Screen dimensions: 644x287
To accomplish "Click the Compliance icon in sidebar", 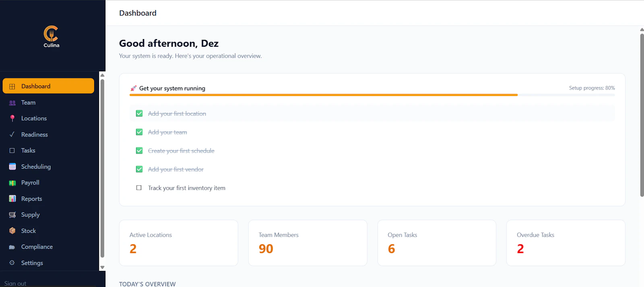I will pos(12,247).
